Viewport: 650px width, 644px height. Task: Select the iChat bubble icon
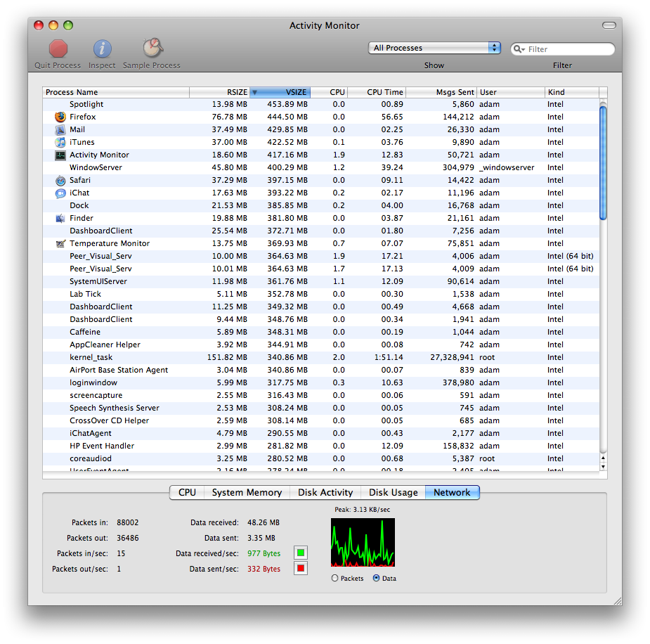pos(60,193)
